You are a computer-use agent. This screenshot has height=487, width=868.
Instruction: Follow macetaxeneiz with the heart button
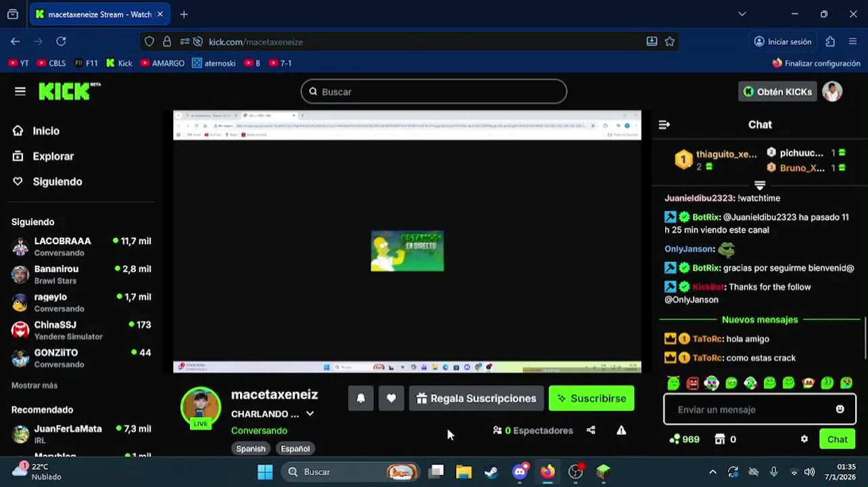(x=391, y=398)
